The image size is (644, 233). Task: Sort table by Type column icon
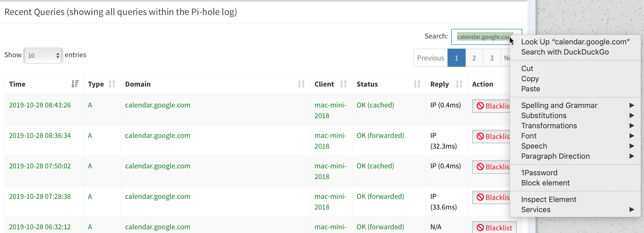[x=112, y=84]
